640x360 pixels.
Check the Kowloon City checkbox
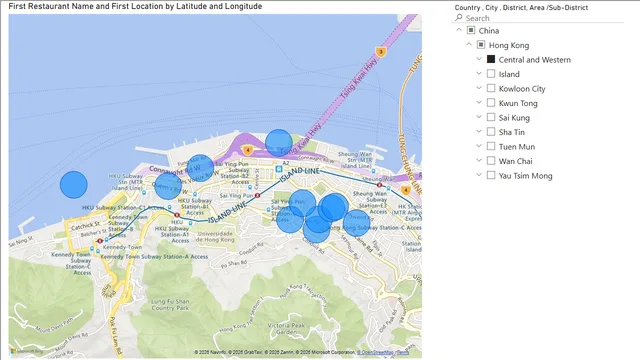pos(491,88)
